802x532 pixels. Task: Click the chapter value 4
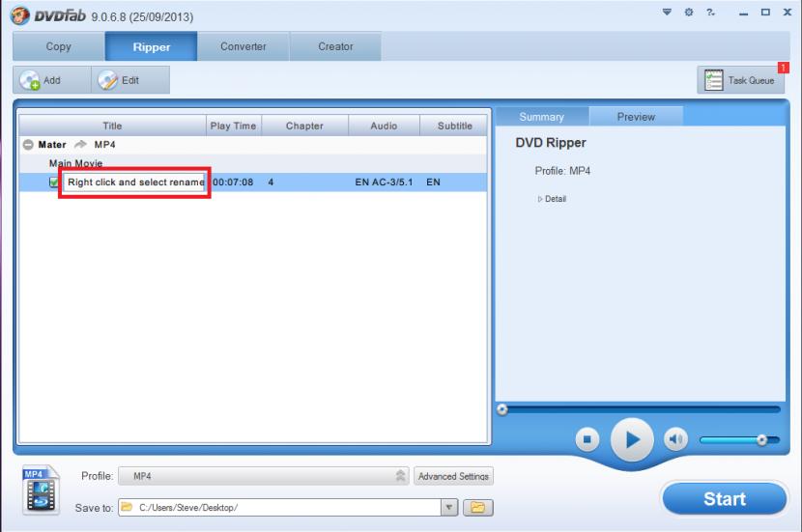pos(271,182)
